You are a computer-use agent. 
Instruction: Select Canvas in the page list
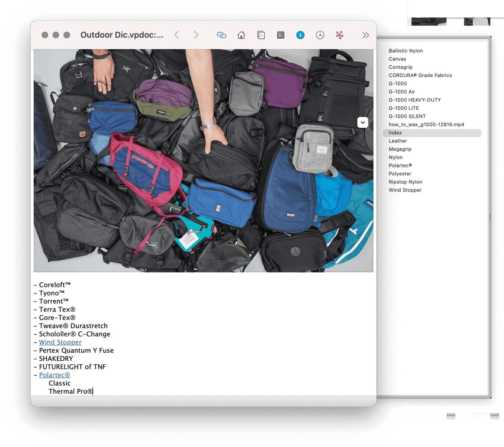[397, 59]
